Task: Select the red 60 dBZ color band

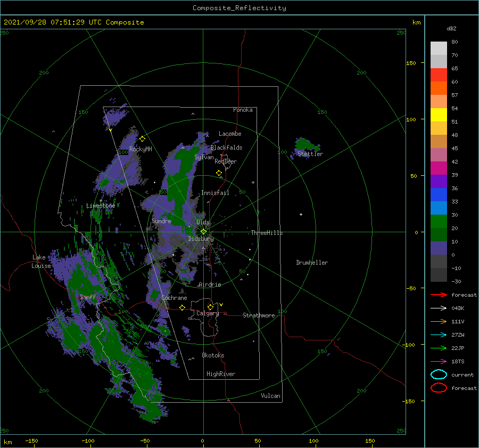Action: pos(439,75)
